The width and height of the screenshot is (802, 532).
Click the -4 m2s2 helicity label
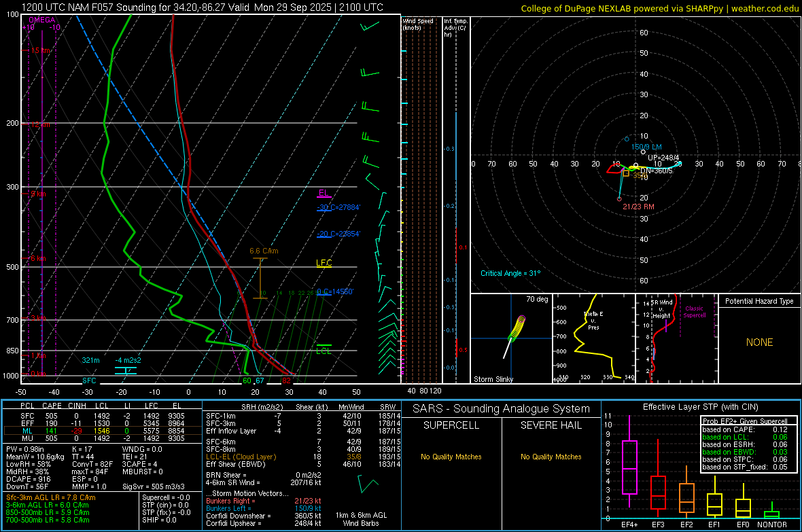point(128,360)
